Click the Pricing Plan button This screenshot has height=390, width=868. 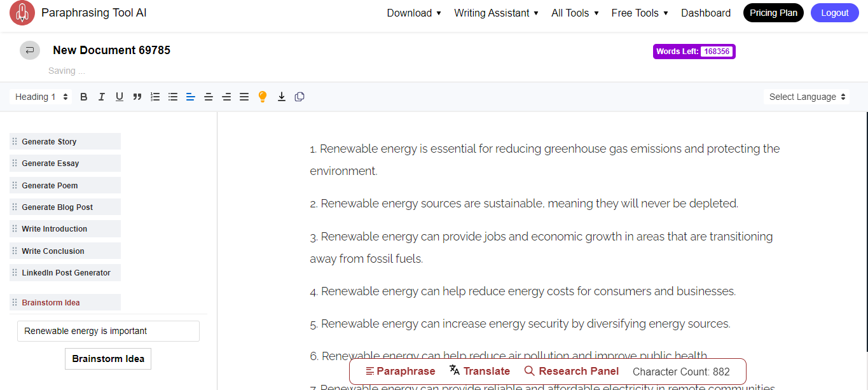pos(773,13)
